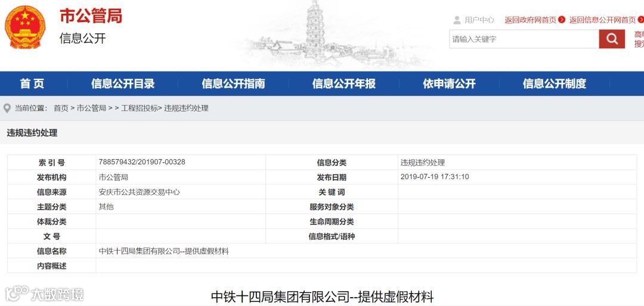Screen dimensions: 644x306
Task: Click the 工程招投标 breadcrumb link
Action: [x=139, y=109]
